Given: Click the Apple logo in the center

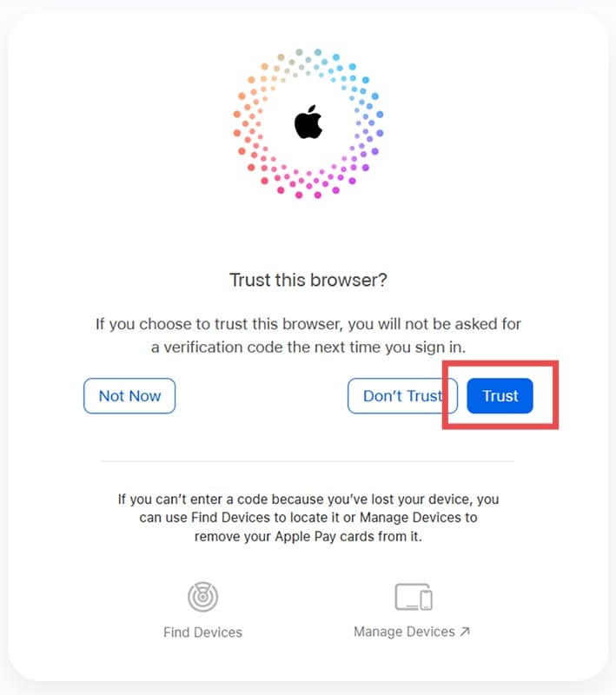Looking at the screenshot, I should point(308,124).
